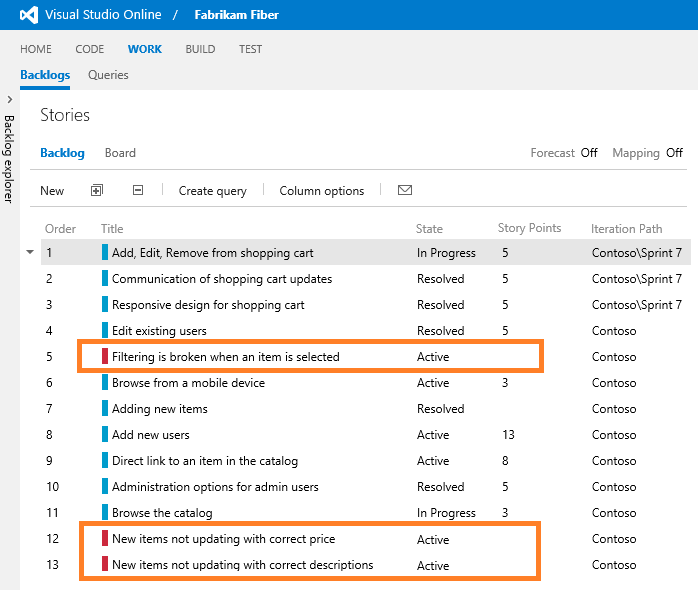This screenshot has height=590, width=698.
Task: Click the email envelope icon
Action: click(x=405, y=190)
